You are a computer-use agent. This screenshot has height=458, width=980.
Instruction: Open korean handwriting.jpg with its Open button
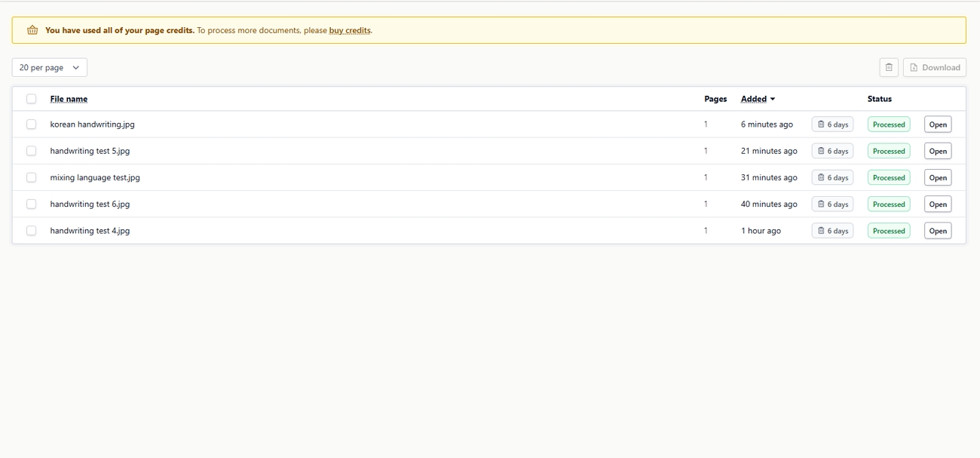point(938,124)
